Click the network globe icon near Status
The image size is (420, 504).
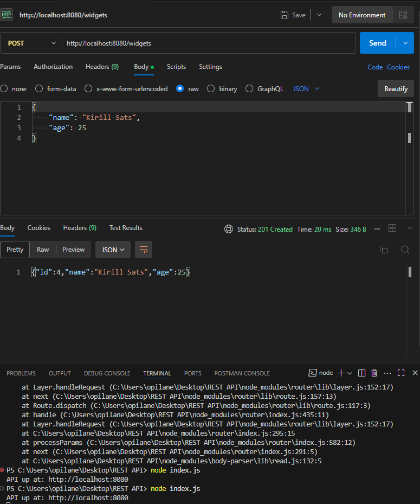pyautogui.click(x=229, y=229)
